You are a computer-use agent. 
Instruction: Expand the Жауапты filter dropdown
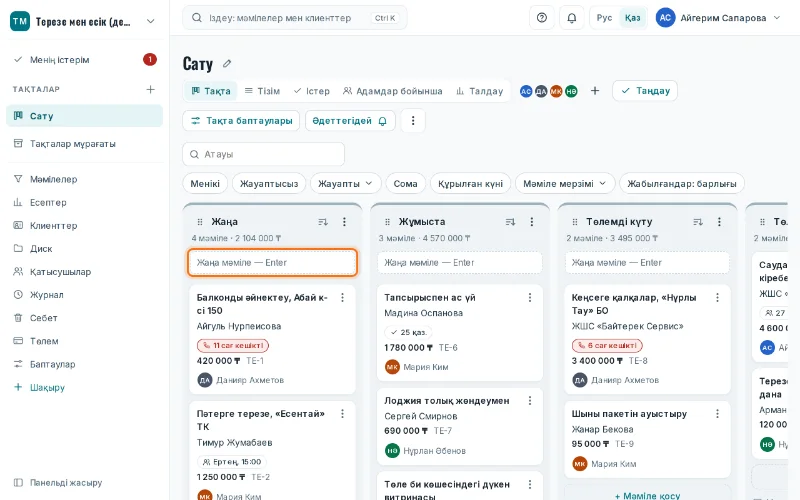[x=345, y=184]
